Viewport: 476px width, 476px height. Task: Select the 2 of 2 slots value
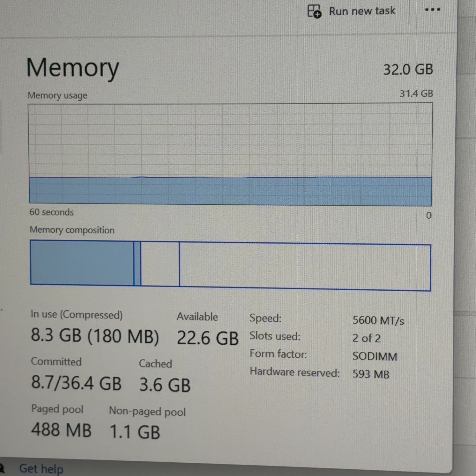[x=367, y=338]
